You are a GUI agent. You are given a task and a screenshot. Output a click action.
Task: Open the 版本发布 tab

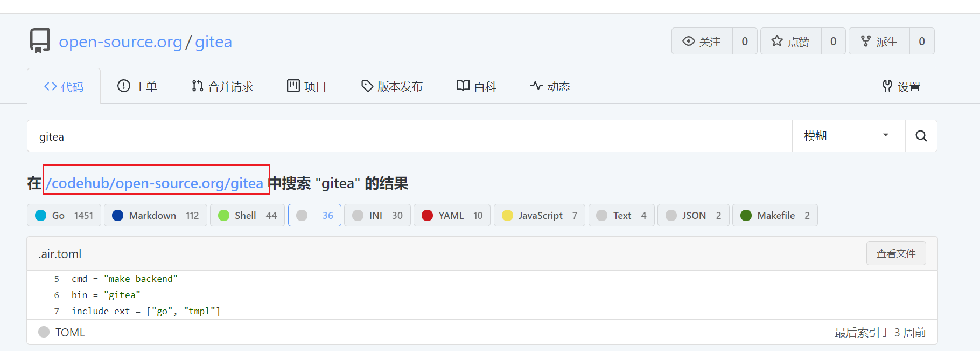(391, 86)
